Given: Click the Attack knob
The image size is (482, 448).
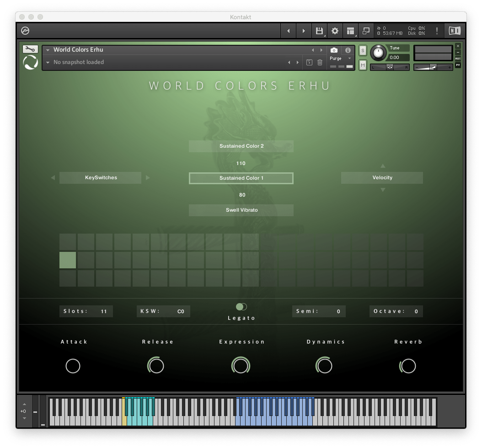Looking at the screenshot, I should coord(73,366).
